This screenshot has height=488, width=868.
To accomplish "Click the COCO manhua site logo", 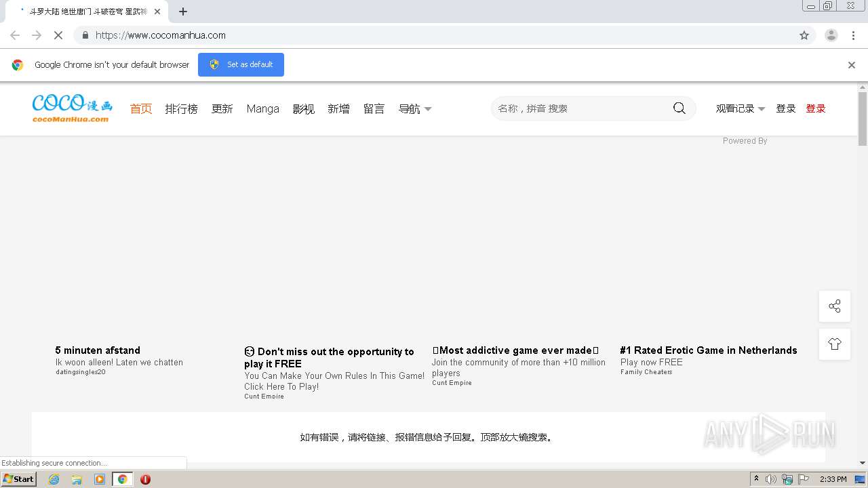I will (72, 108).
